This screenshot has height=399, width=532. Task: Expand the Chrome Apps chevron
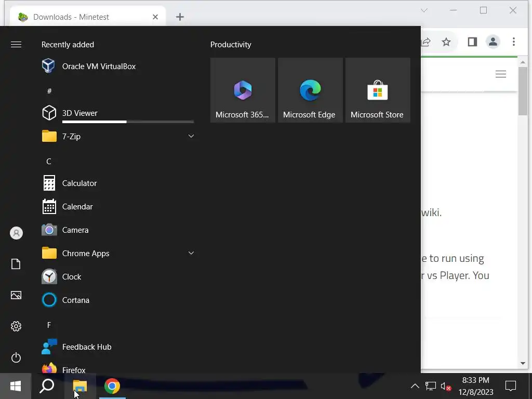click(191, 253)
